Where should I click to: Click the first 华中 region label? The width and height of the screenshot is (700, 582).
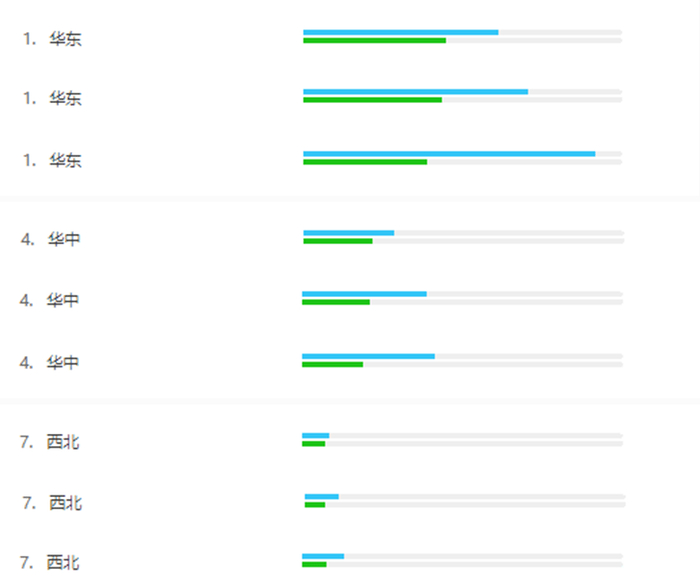pyautogui.click(x=64, y=240)
